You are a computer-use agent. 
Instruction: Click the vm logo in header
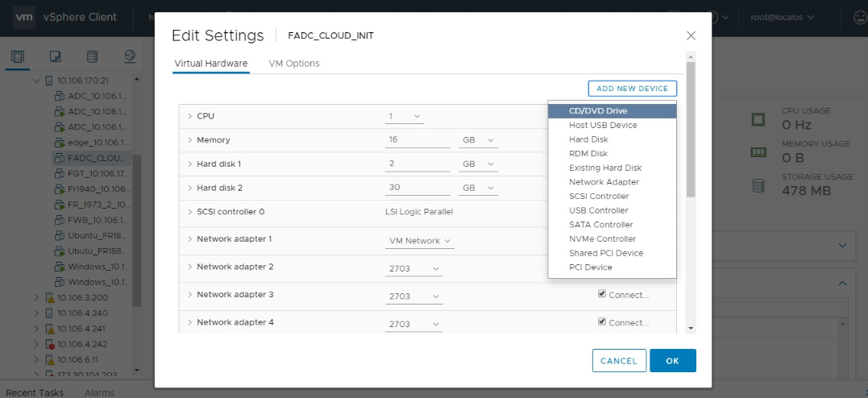click(23, 17)
